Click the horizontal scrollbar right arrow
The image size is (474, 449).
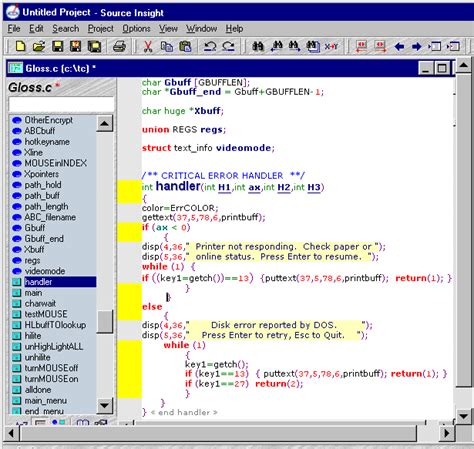(446, 433)
